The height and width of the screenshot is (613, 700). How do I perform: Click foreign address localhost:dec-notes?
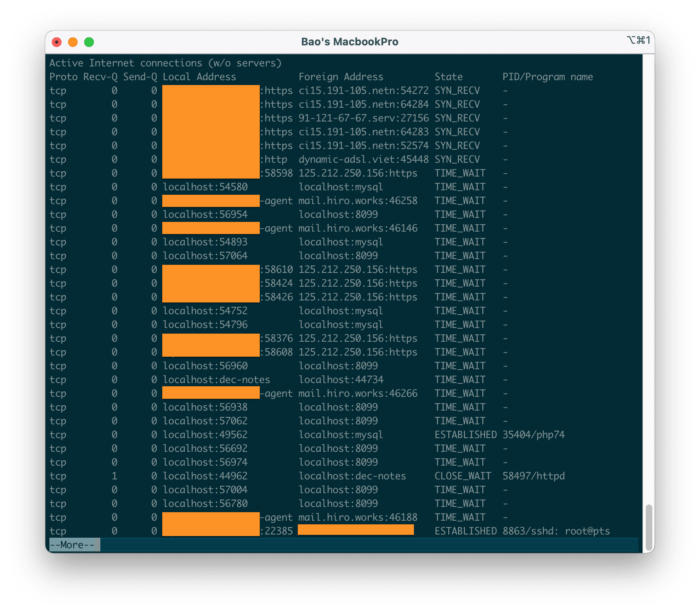pyautogui.click(x=352, y=476)
